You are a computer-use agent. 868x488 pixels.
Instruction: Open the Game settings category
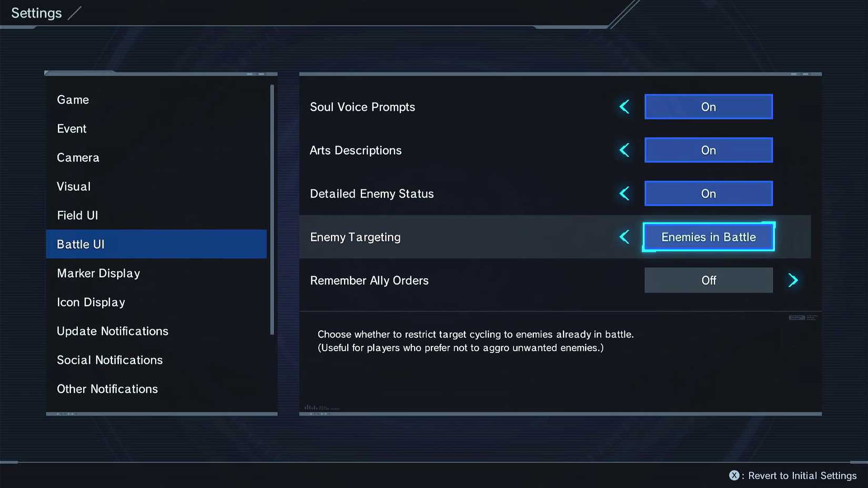[73, 100]
